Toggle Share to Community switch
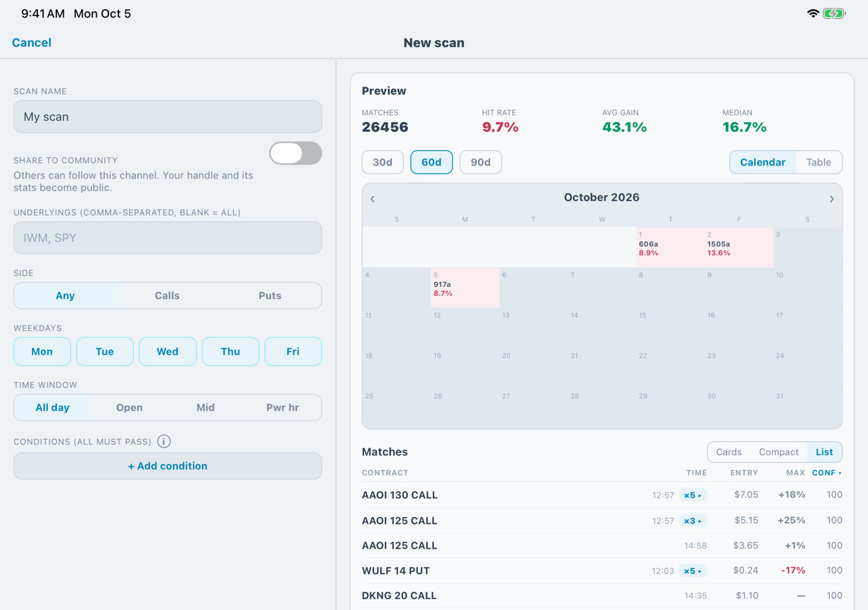 pos(296,153)
